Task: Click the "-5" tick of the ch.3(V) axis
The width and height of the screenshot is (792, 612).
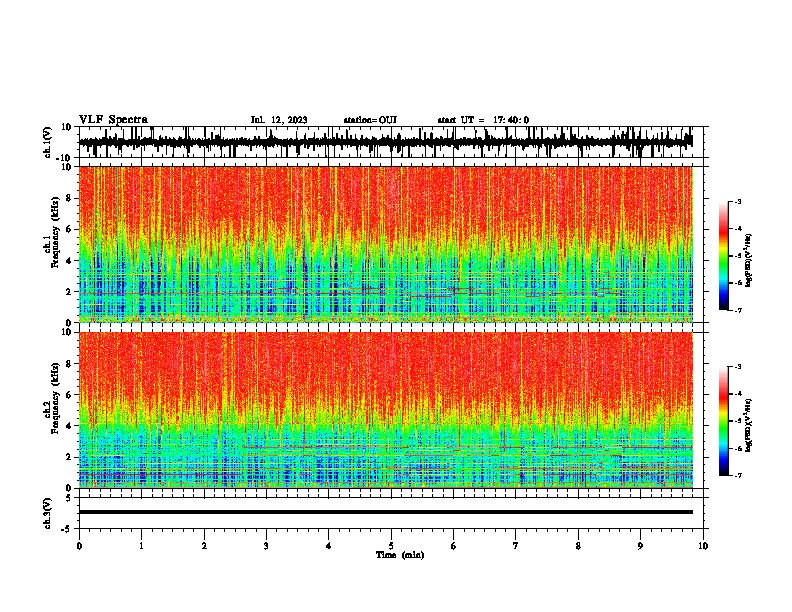Action: tap(68, 529)
